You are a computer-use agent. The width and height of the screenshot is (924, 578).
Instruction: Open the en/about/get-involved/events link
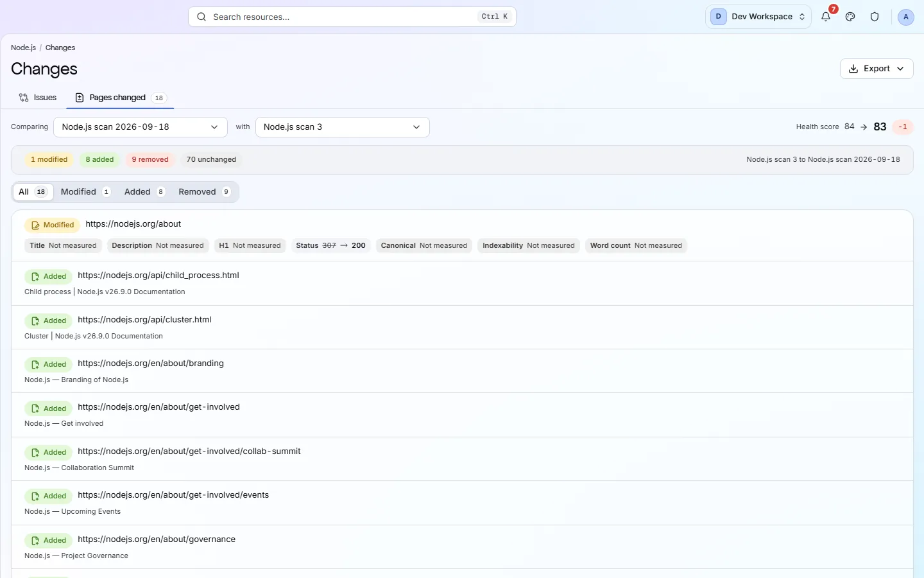[x=173, y=495]
